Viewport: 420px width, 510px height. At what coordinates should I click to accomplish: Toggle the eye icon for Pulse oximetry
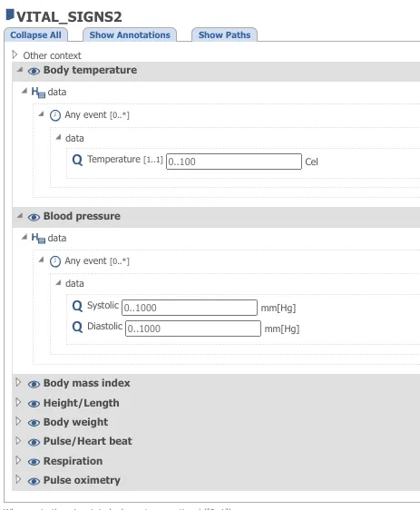(34, 481)
